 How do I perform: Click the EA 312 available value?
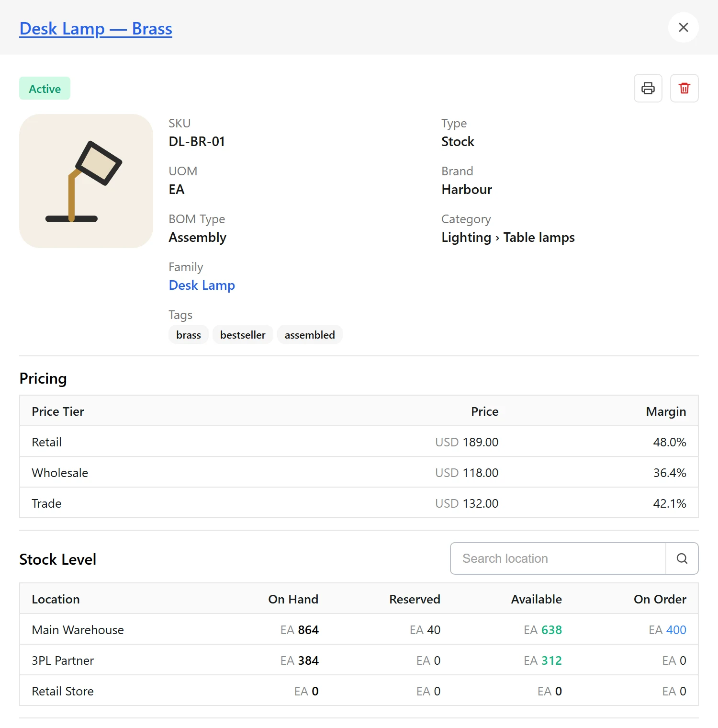[x=543, y=660]
